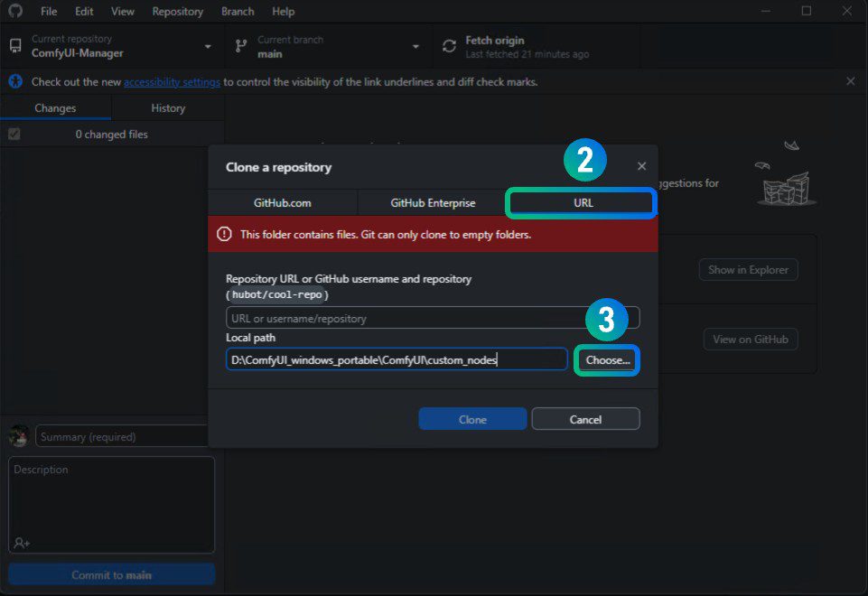Click the add co-authors icon in Description
The height and width of the screenshot is (596, 868).
coord(22,543)
